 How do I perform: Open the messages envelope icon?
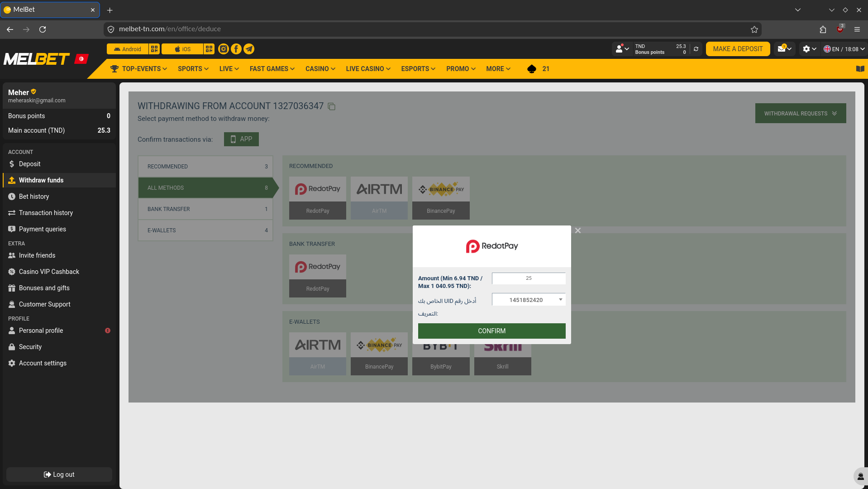click(784, 49)
